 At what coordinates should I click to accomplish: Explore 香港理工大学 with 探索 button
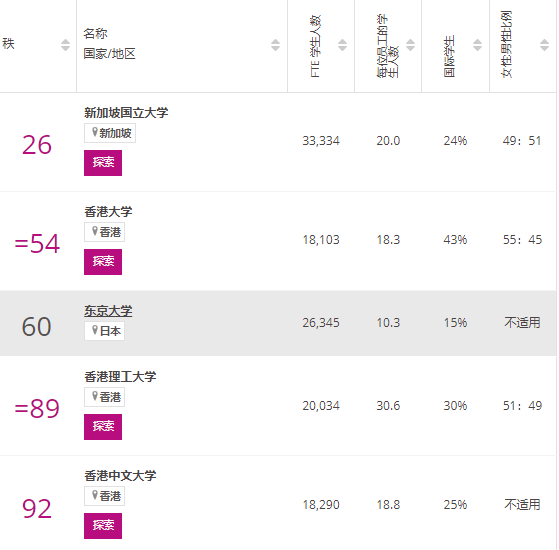point(103,427)
